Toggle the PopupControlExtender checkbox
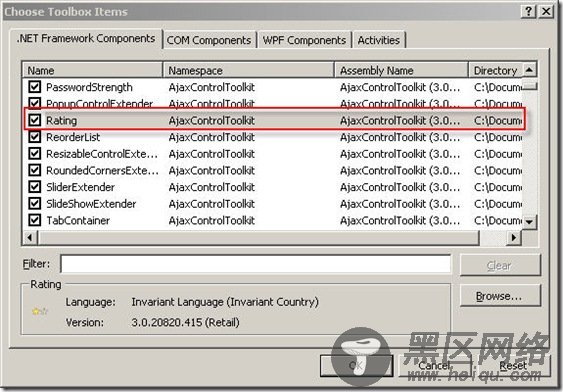The height and width of the screenshot is (392, 563). tap(34, 103)
